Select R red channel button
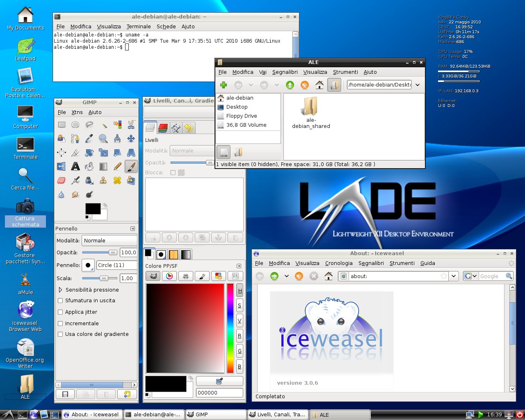This screenshot has width=525, height=420. pyautogui.click(x=240, y=336)
